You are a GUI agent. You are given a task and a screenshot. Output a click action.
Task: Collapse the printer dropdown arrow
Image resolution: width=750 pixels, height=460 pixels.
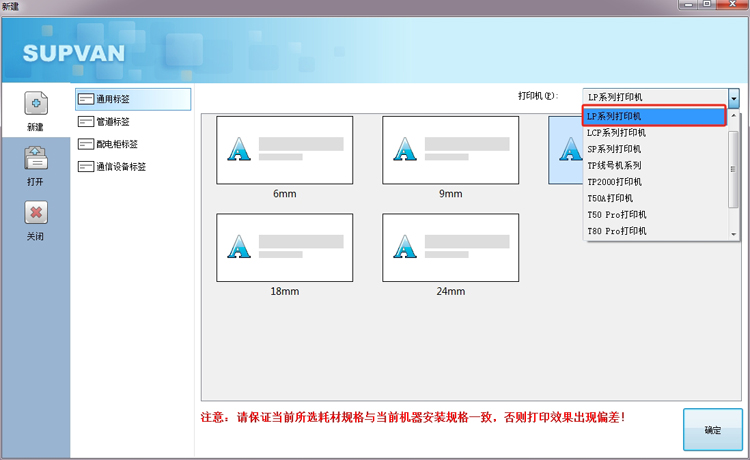tap(733, 97)
